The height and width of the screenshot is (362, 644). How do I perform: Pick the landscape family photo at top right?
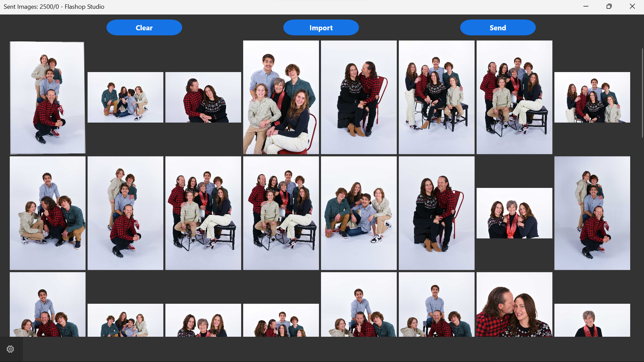pyautogui.click(x=592, y=97)
